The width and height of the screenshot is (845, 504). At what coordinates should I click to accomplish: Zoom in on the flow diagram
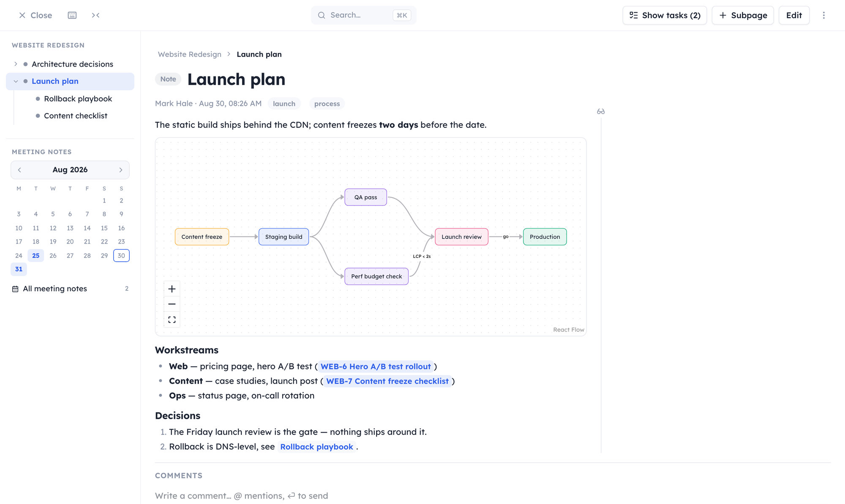pos(172,289)
